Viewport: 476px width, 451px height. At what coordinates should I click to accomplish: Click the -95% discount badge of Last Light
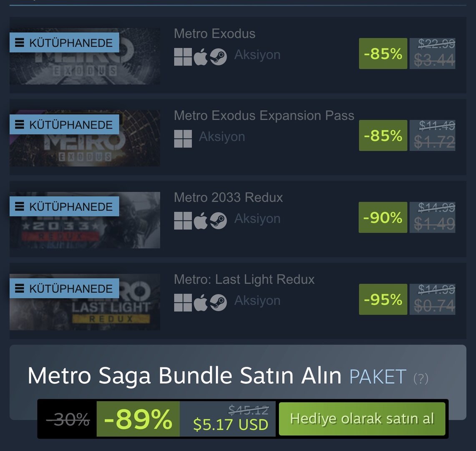(383, 299)
